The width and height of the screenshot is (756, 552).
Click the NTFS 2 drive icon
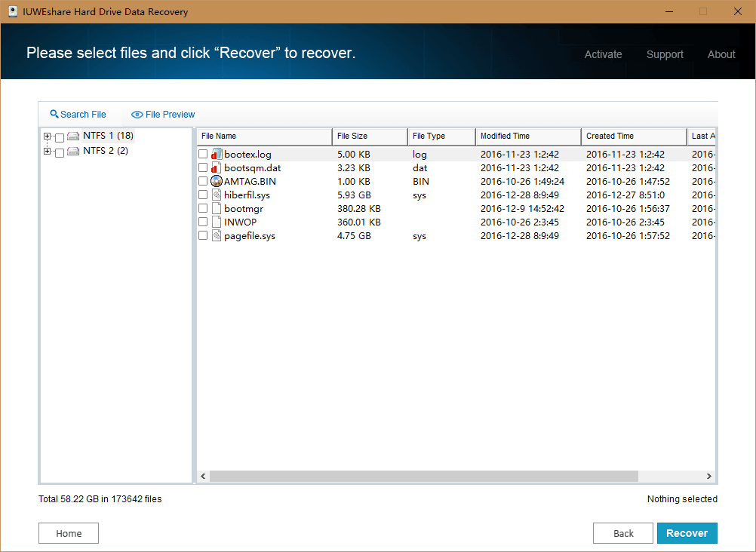click(73, 152)
